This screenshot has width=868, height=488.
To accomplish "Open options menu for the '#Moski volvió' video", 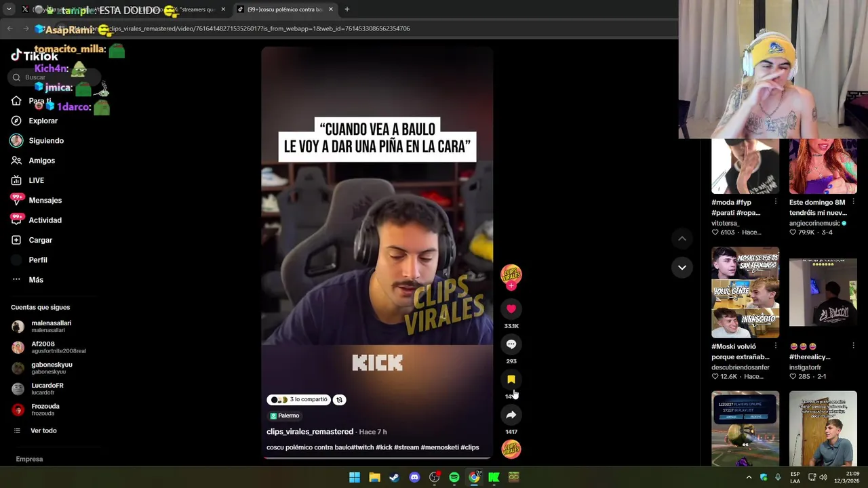I will tap(775, 346).
